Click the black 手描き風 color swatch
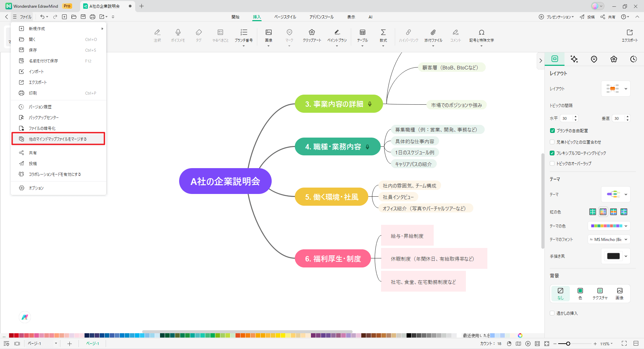Viewport: 644px width, 349px height. pos(613,256)
